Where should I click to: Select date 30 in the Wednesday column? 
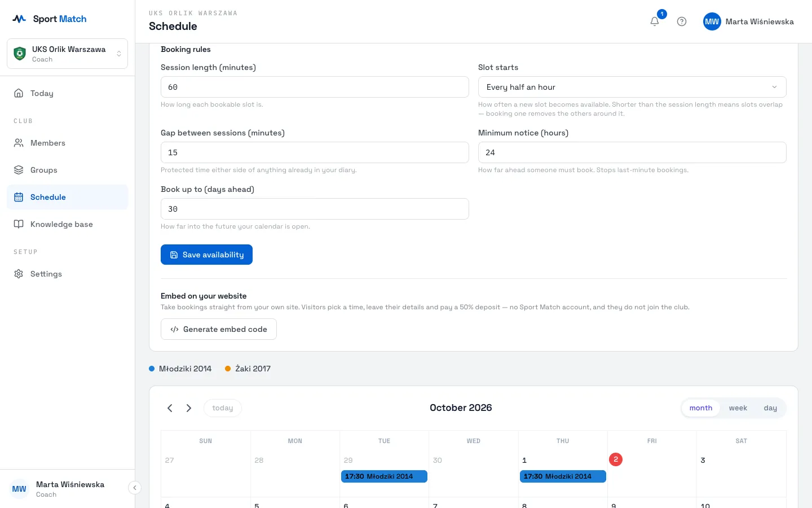pos(438,460)
